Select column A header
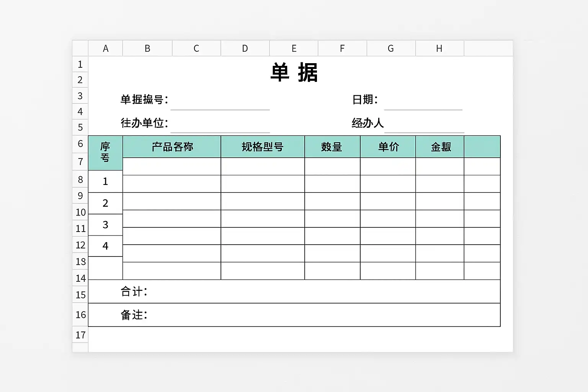The height and width of the screenshot is (392, 588). [105, 48]
